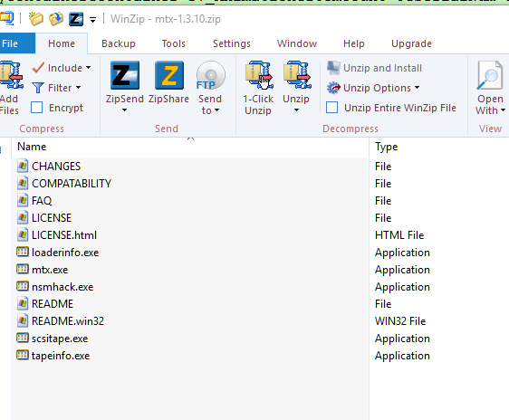This screenshot has width=509, height=420.
Task: Click the file icon beside LICENSE.html
Action: pos(23,234)
